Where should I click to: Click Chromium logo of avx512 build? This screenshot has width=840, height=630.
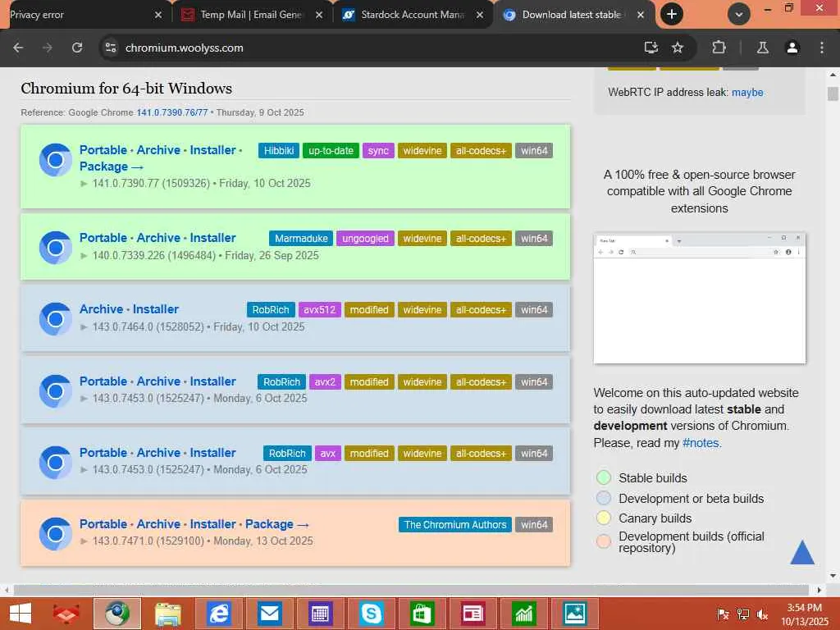click(55, 319)
